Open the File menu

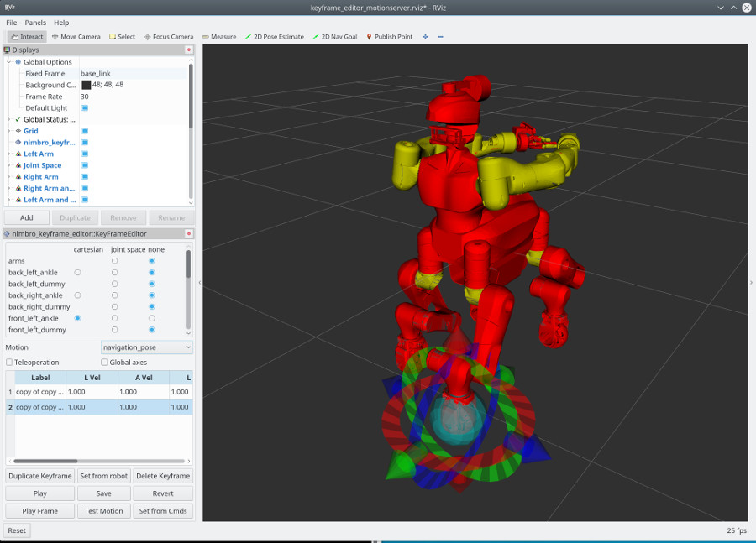click(11, 23)
